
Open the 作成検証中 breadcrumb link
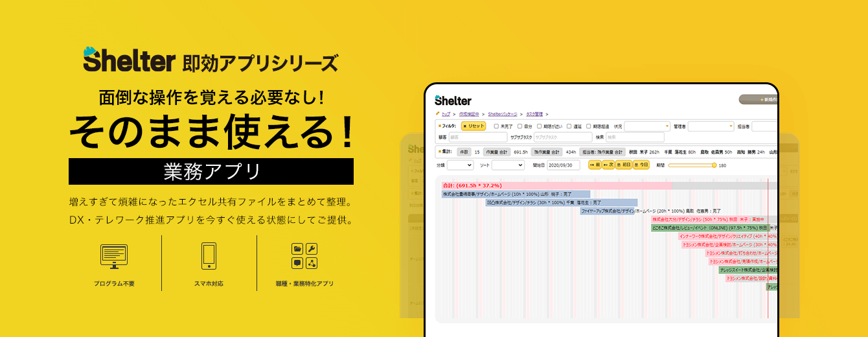tap(469, 114)
